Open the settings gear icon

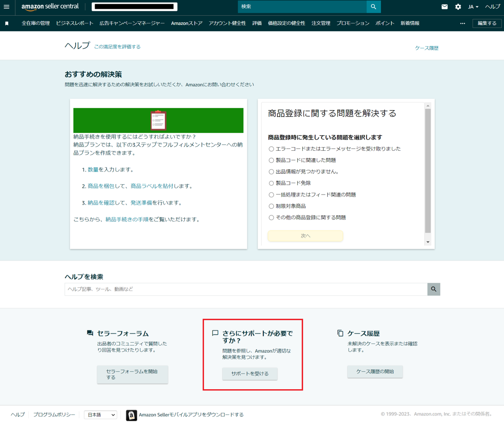tap(458, 7)
